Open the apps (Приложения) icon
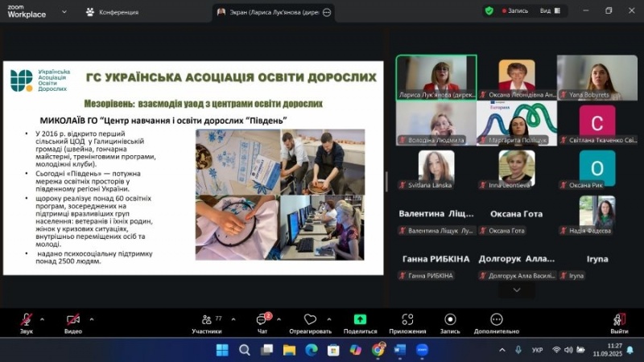 point(407,319)
